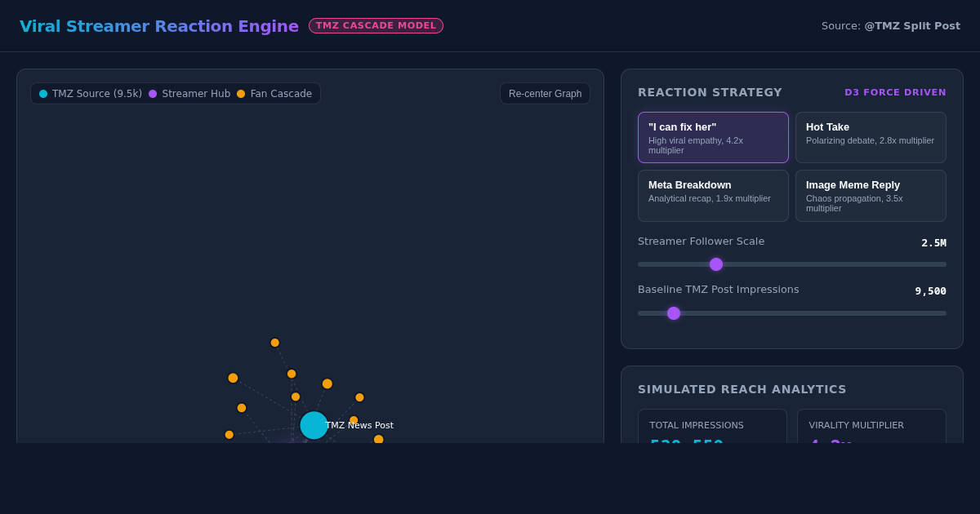This screenshot has height=514, width=980.
Task: Choose the Hot Take reaction strategy
Action: click(871, 137)
